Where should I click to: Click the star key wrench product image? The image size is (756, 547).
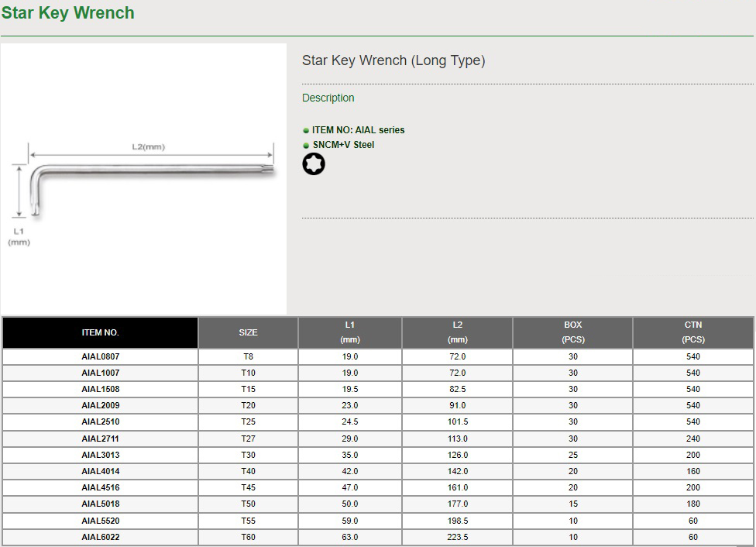click(144, 178)
